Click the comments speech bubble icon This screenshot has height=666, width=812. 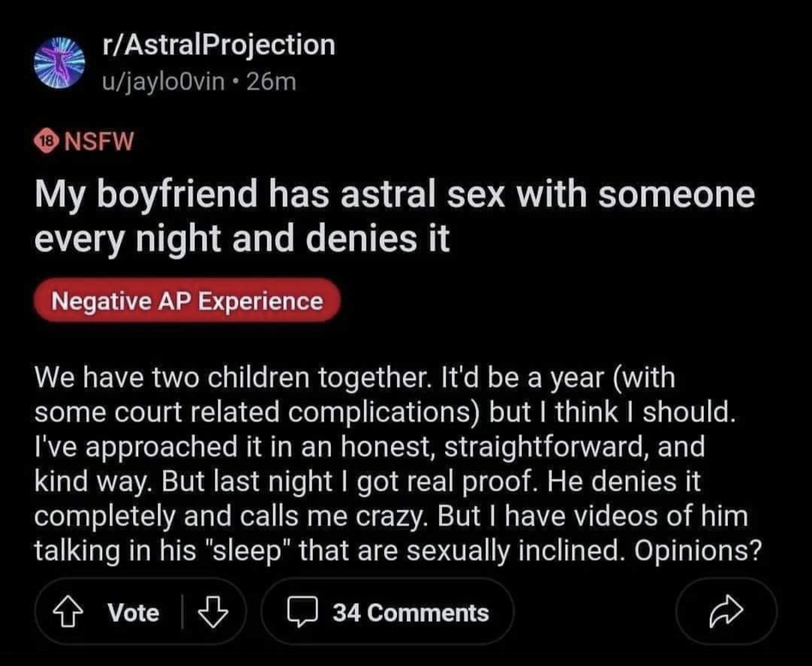click(x=303, y=613)
